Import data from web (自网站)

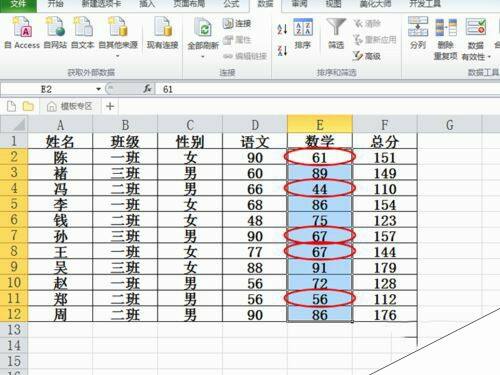55,33
